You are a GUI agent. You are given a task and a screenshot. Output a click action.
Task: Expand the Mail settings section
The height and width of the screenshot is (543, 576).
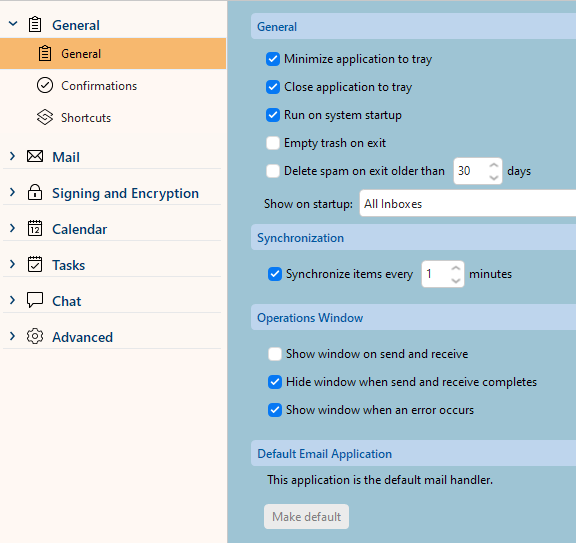click(12, 157)
